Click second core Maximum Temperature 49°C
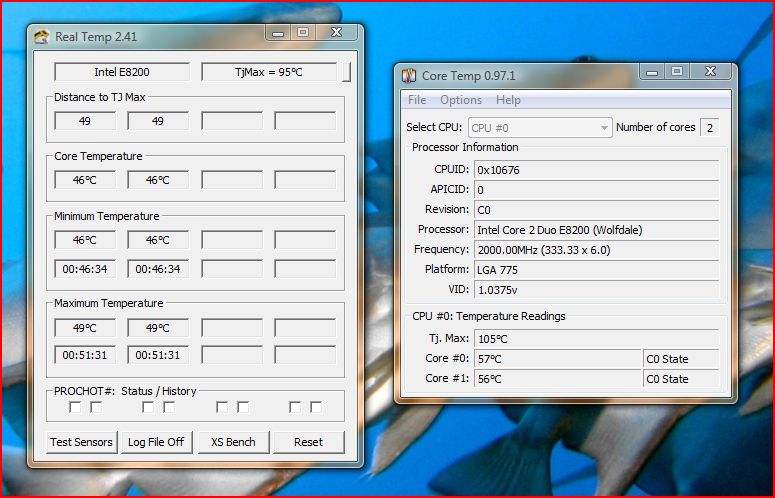The height and width of the screenshot is (498, 775). tap(158, 328)
